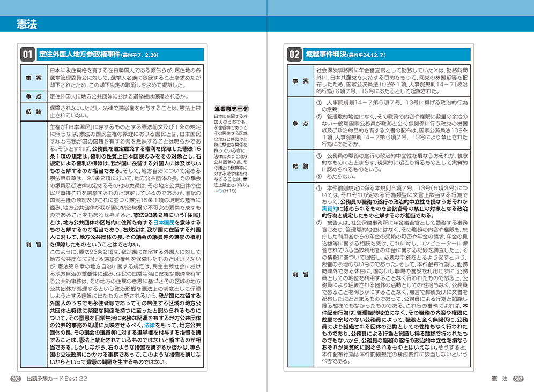
Task: Click the 堀越事件判決 title bar
Action: pyautogui.click(x=389, y=54)
